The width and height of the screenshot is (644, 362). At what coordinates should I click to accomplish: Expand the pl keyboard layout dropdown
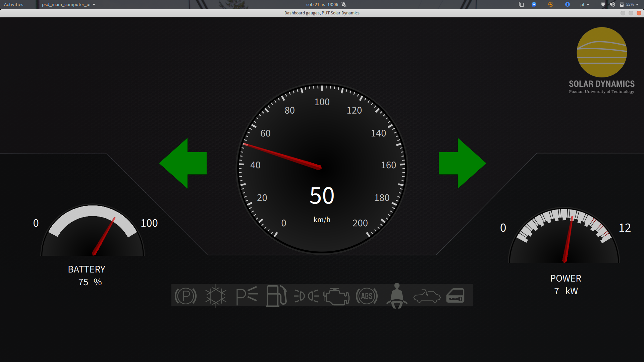[x=585, y=4]
